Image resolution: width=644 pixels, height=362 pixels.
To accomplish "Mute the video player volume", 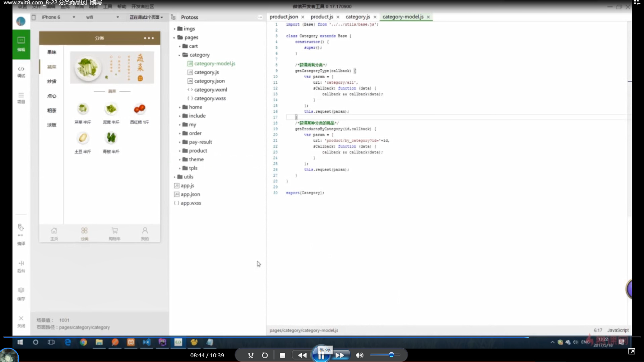I will [359, 355].
